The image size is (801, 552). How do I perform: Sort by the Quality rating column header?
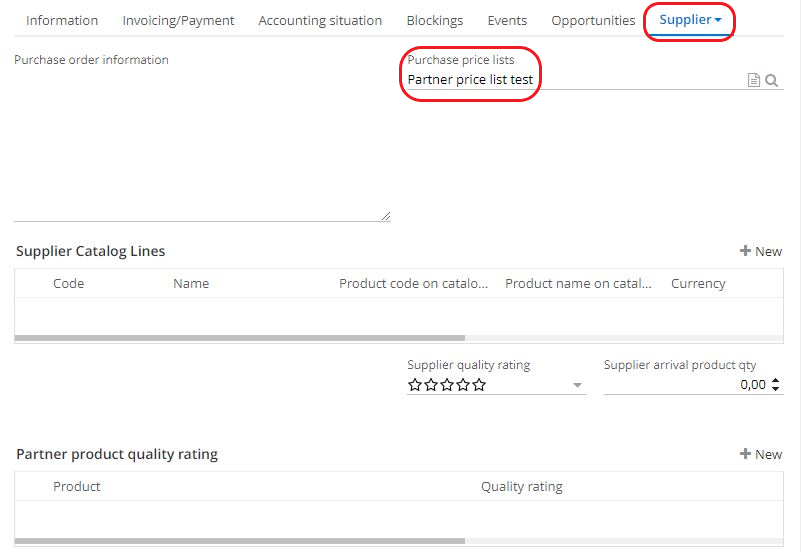pyautogui.click(x=521, y=487)
